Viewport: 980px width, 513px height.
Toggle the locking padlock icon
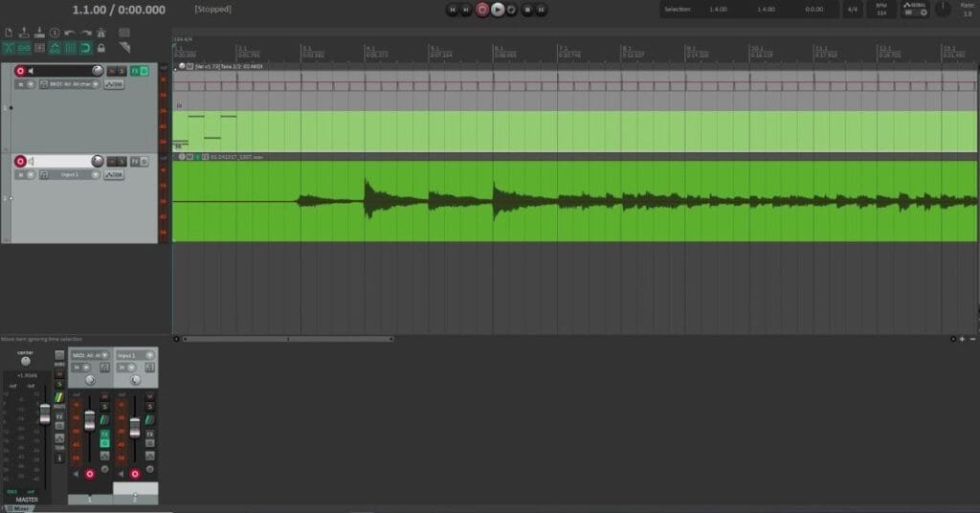point(101,48)
